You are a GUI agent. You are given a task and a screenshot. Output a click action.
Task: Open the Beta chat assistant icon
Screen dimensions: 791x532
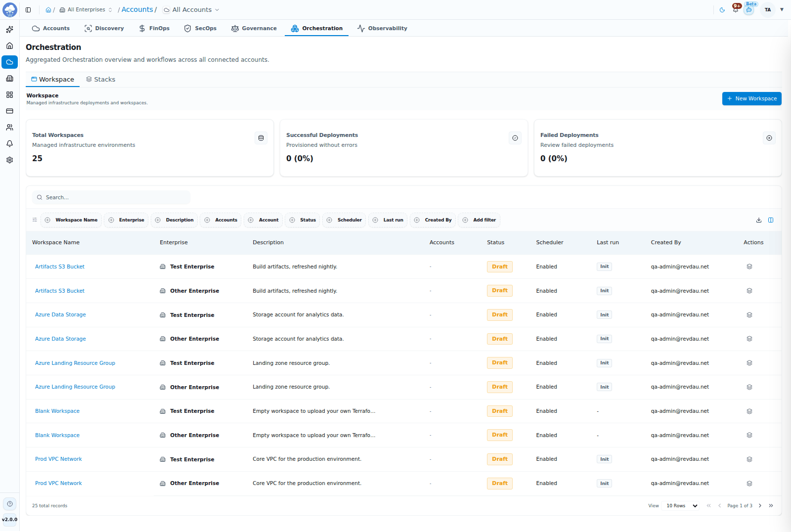pos(749,10)
